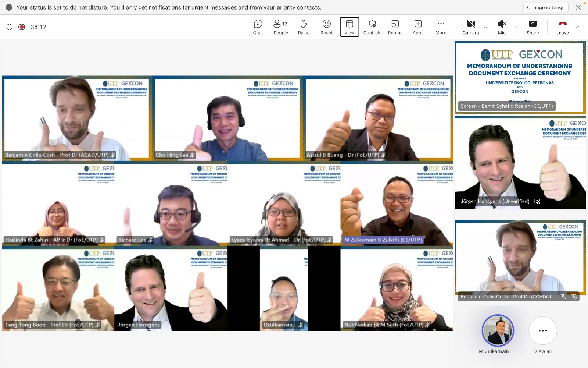Raise your hand in meeting
This screenshot has width=588, height=368.
304,27
